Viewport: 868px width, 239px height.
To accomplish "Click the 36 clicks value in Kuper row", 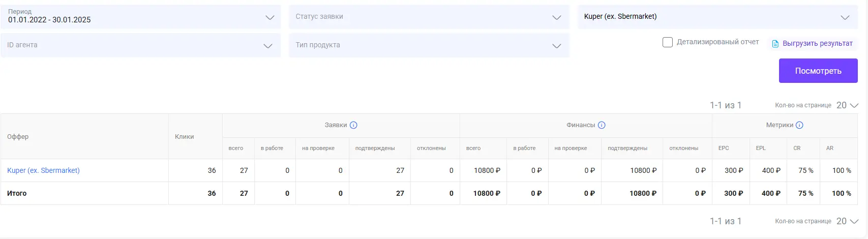I will pyautogui.click(x=212, y=170).
